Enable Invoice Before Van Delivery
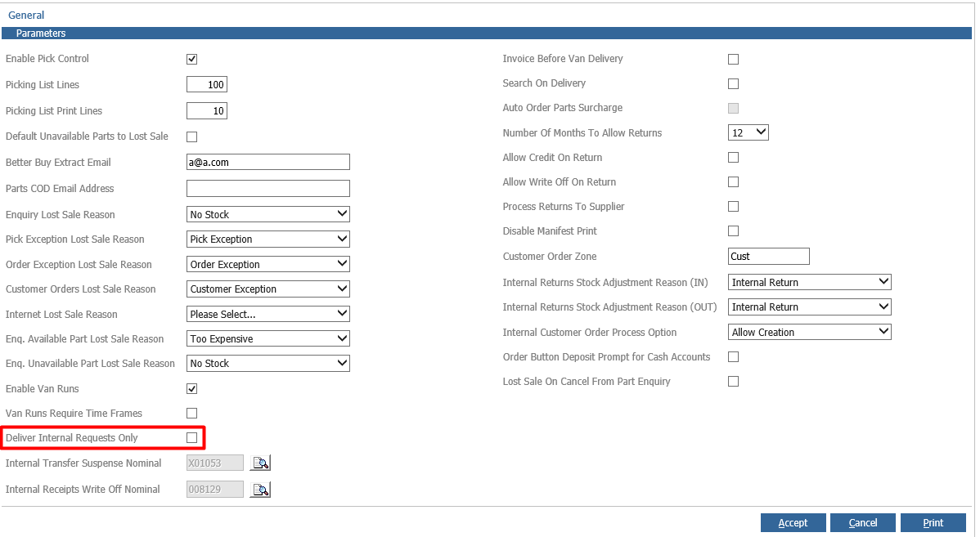 coord(733,59)
